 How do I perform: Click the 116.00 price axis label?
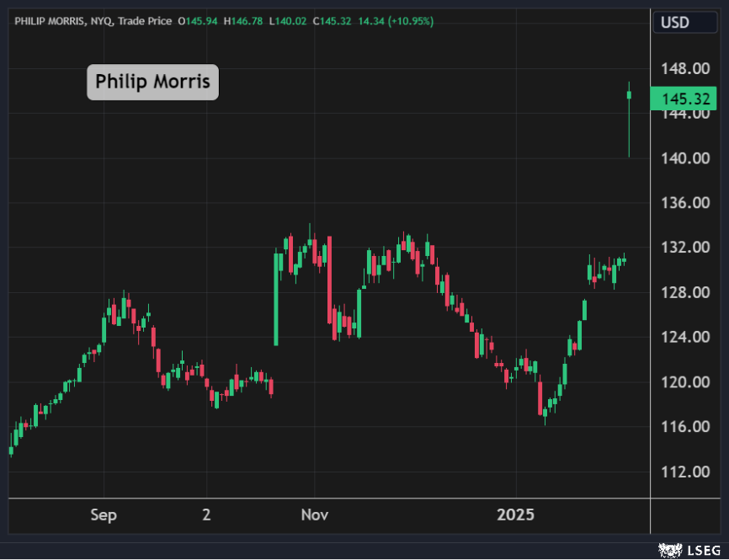[x=686, y=426]
